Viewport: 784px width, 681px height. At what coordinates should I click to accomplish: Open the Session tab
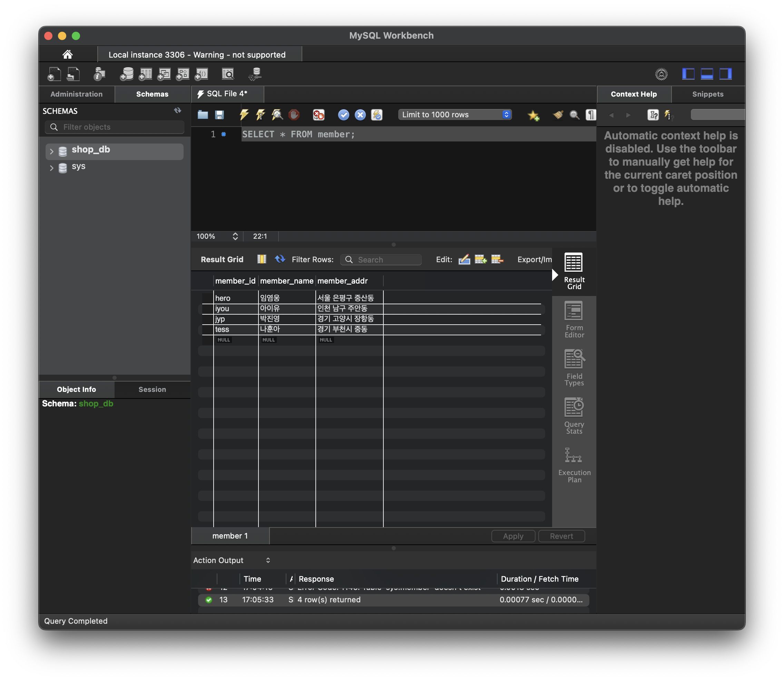pos(152,389)
